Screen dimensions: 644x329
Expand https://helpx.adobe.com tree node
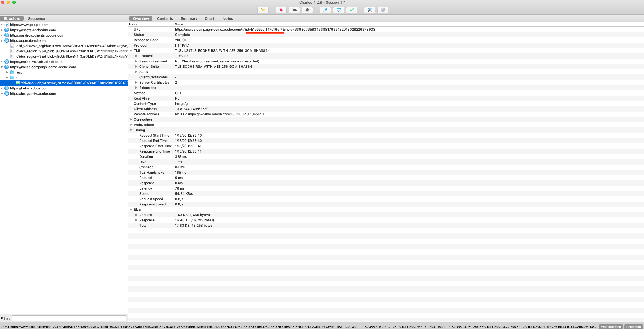coord(2,88)
